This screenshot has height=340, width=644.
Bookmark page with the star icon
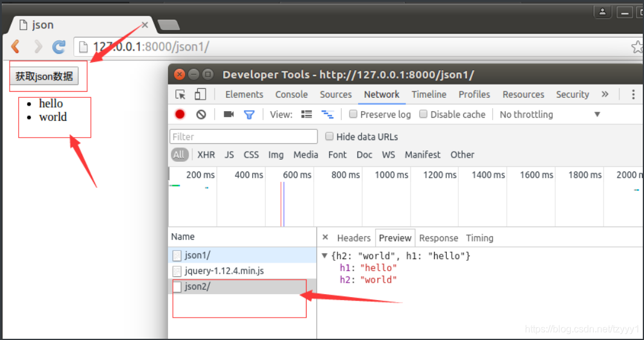637,47
